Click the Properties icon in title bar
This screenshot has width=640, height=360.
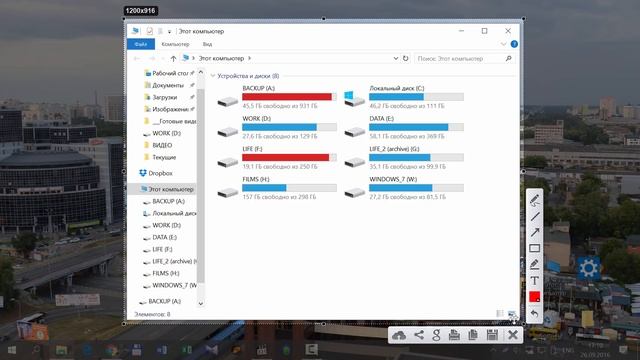point(150,31)
